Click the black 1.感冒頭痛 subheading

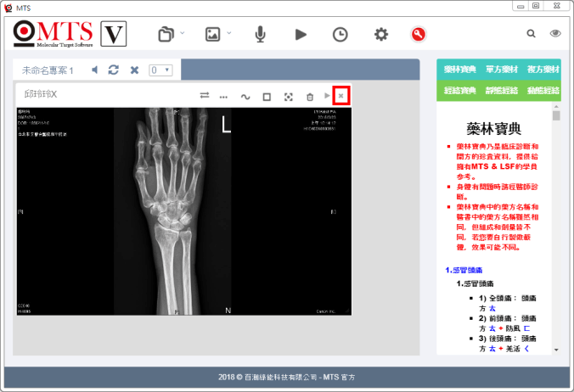pyautogui.click(x=475, y=283)
